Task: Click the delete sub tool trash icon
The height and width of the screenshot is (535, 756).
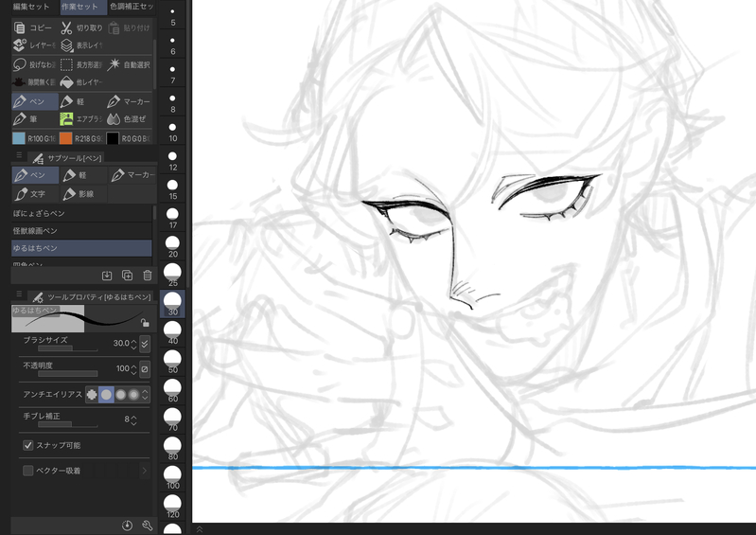Action: pos(148,276)
